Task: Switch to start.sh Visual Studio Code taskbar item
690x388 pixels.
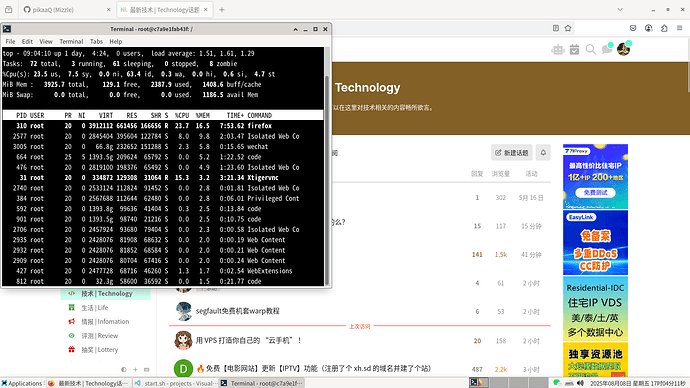Action: pyautogui.click(x=175, y=383)
